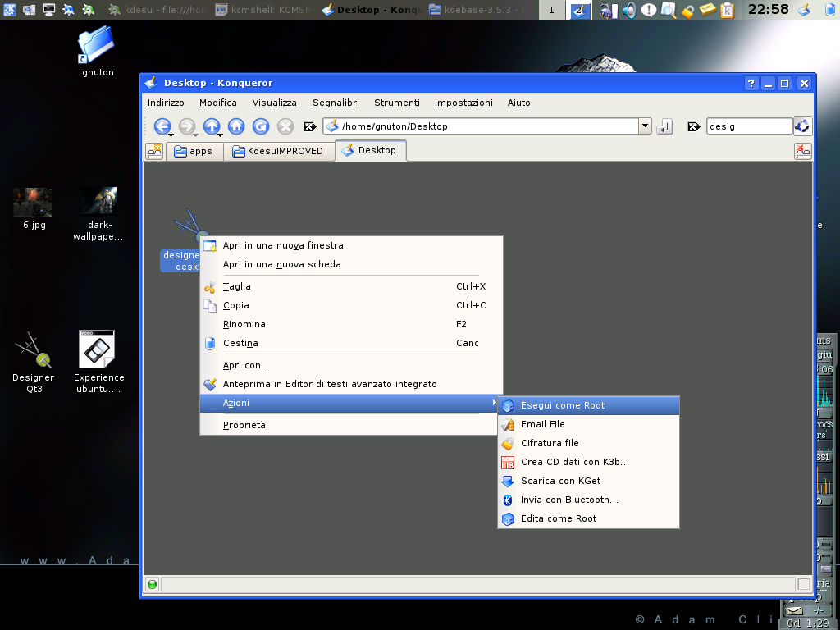
Task: Expand the Forward button history arrow
Action: tap(195, 135)
